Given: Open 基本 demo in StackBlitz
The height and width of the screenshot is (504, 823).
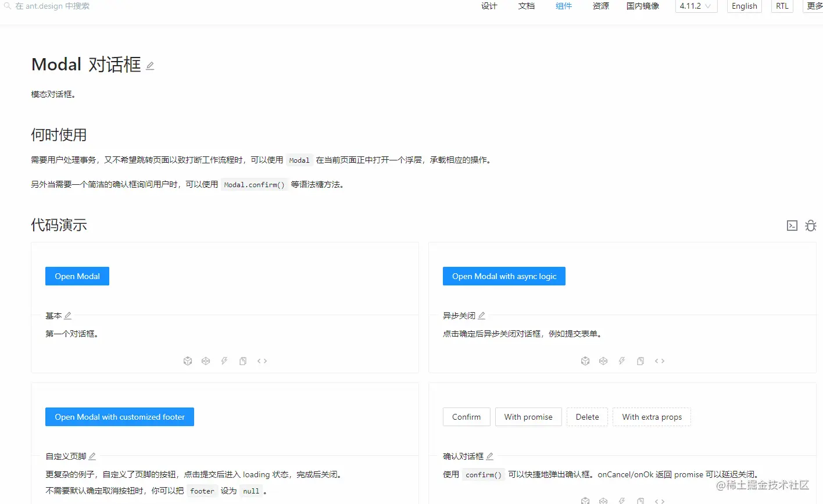Looking at the screenshot, I should (x=224, y=361).
